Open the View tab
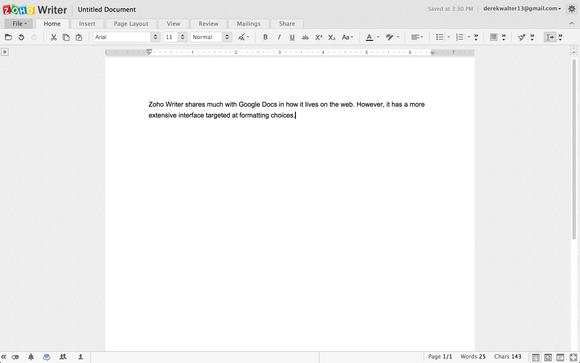 [x=173, y=24]
